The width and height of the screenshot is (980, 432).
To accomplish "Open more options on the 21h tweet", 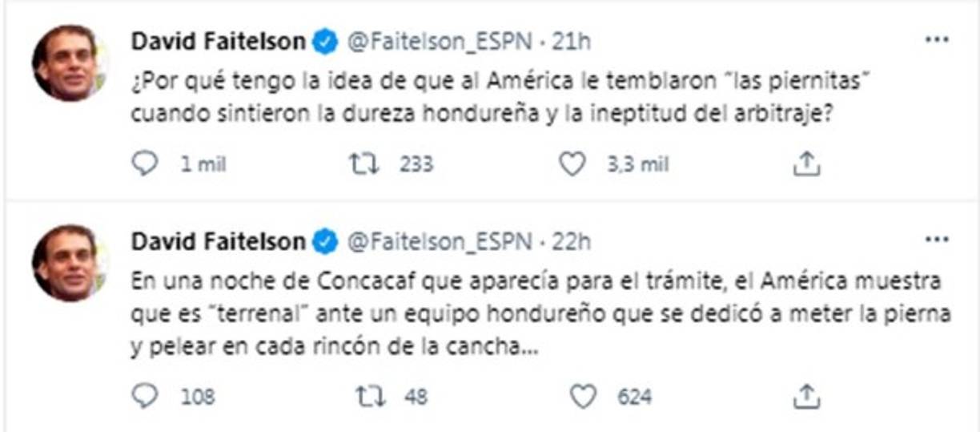I will pos(936,40).
